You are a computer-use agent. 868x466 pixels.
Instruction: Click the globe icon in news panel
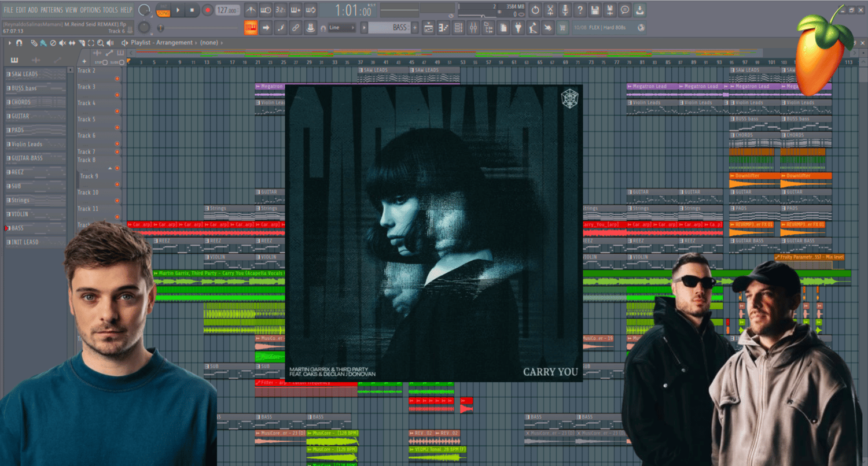tap(641, 27)
